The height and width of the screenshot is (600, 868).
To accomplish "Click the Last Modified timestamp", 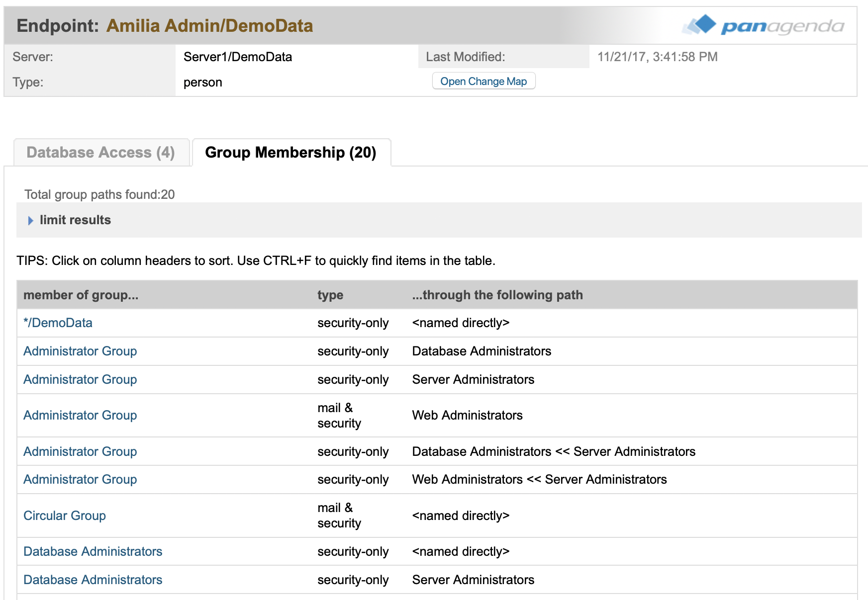I will [657, 57].
